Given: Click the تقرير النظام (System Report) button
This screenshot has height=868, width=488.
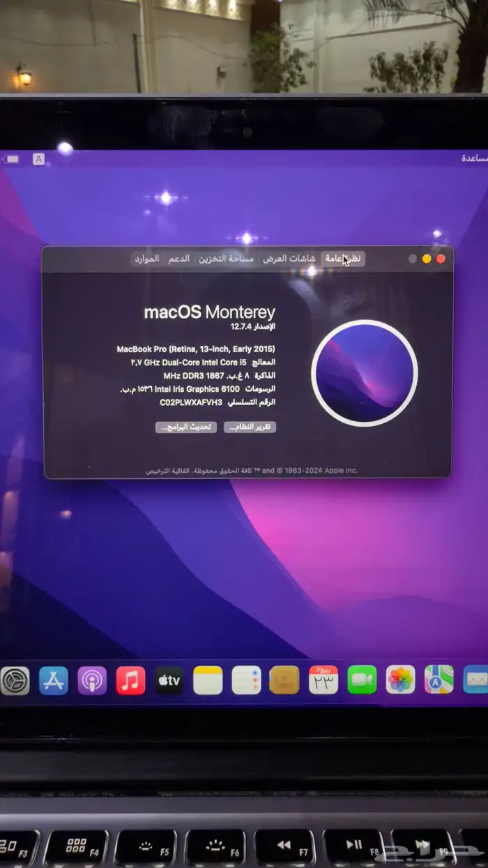Looking at the screenshot, I should pyautogui.click(x=250, y=427).
